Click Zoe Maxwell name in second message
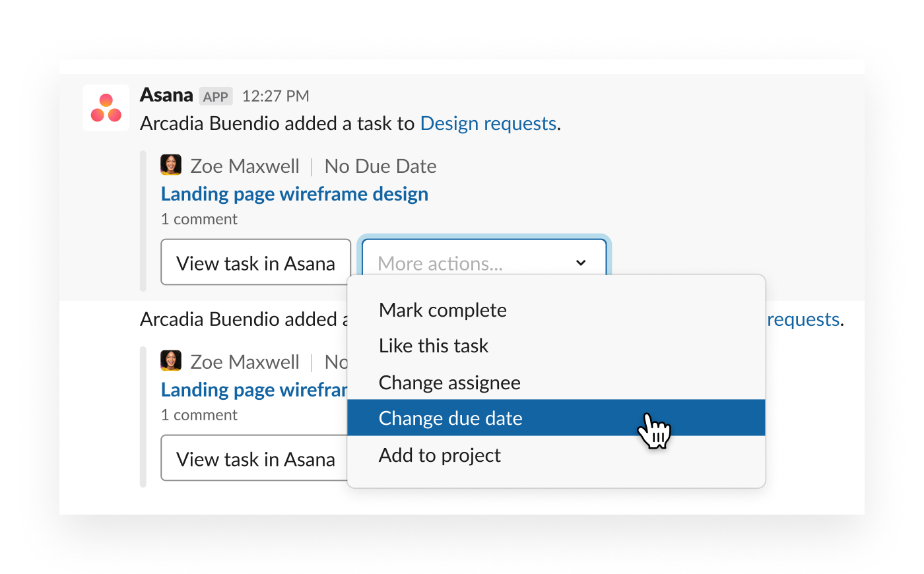This screenshot has width=924, height=574. tap(245, 362)
